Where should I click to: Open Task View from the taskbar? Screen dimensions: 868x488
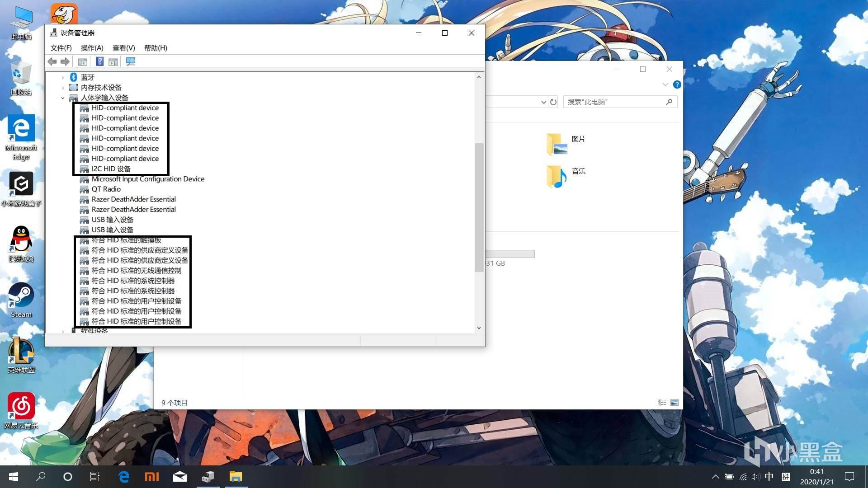click(95, 477)
